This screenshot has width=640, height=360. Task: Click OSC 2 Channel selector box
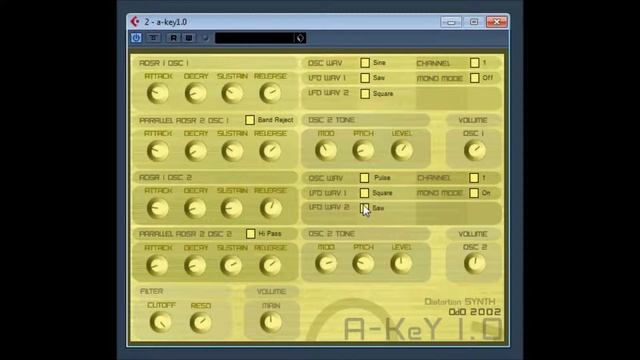coord(474,178)
